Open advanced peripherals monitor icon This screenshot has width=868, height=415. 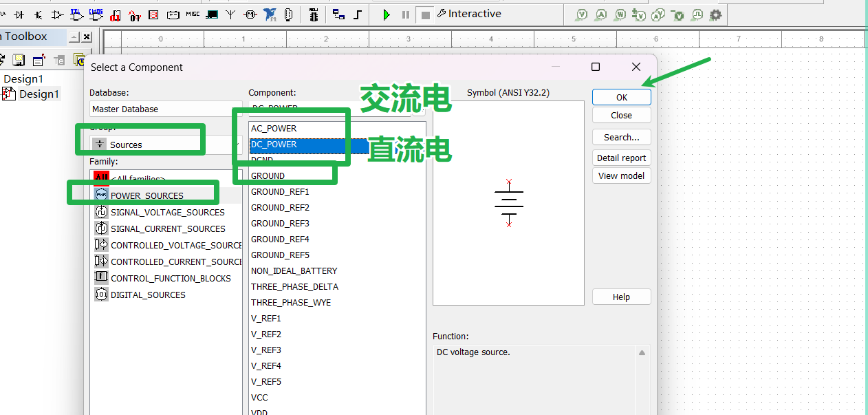tap(212, 14)
